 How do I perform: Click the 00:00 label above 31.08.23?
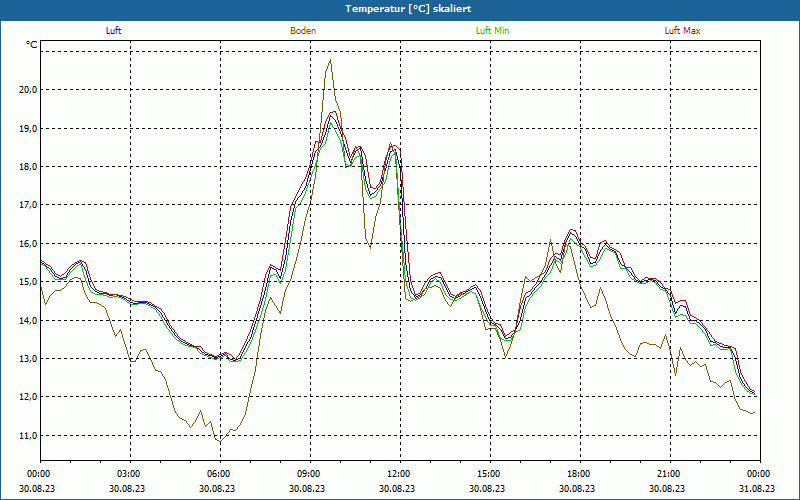click(757, 474)
